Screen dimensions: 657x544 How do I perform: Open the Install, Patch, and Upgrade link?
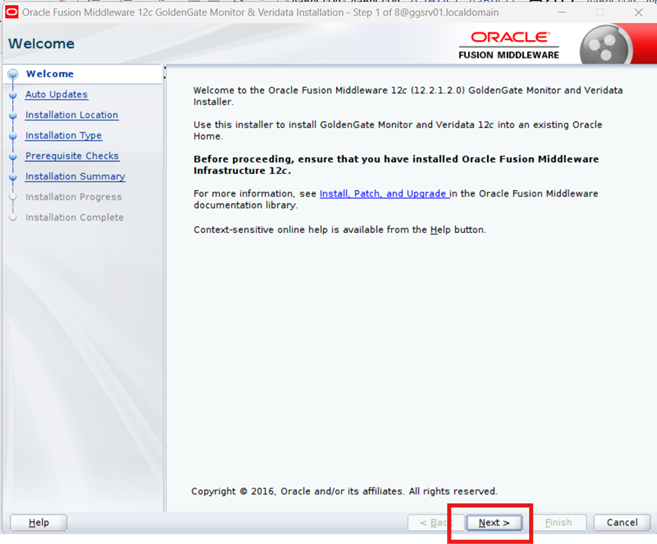383,194
